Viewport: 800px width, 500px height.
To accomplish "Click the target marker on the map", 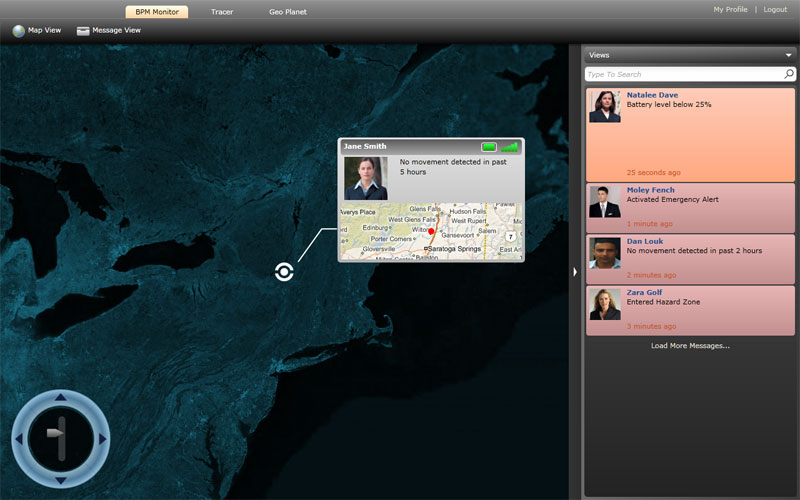I will 285,271.
